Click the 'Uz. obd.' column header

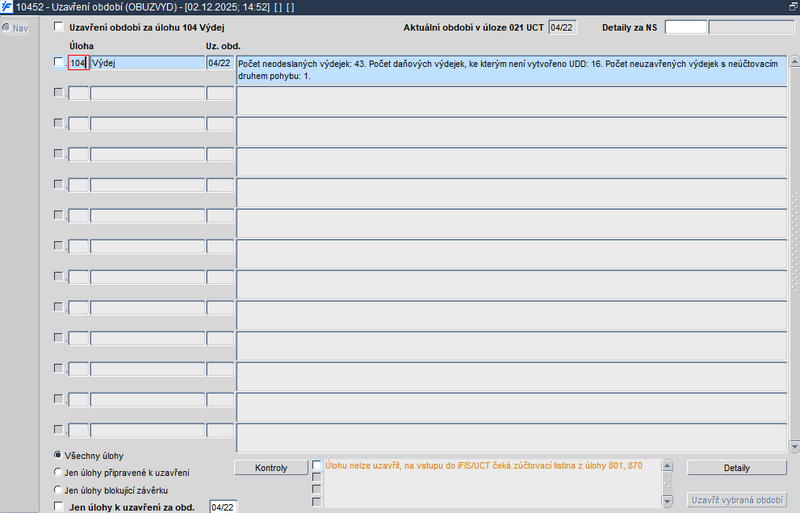pos(223,46)
